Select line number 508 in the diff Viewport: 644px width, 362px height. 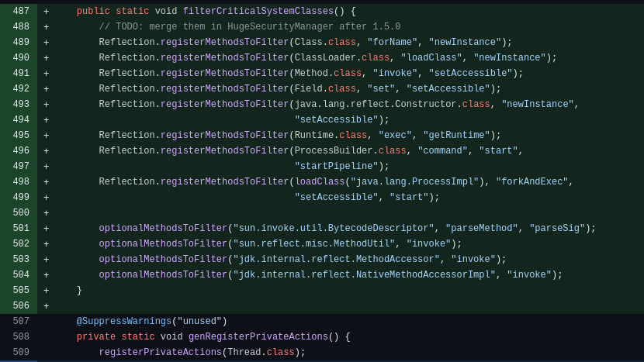click(x=21, y=336)
